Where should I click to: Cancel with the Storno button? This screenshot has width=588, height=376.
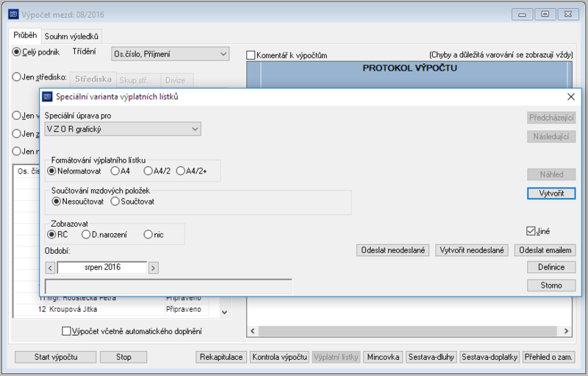(x=551, y=285)
